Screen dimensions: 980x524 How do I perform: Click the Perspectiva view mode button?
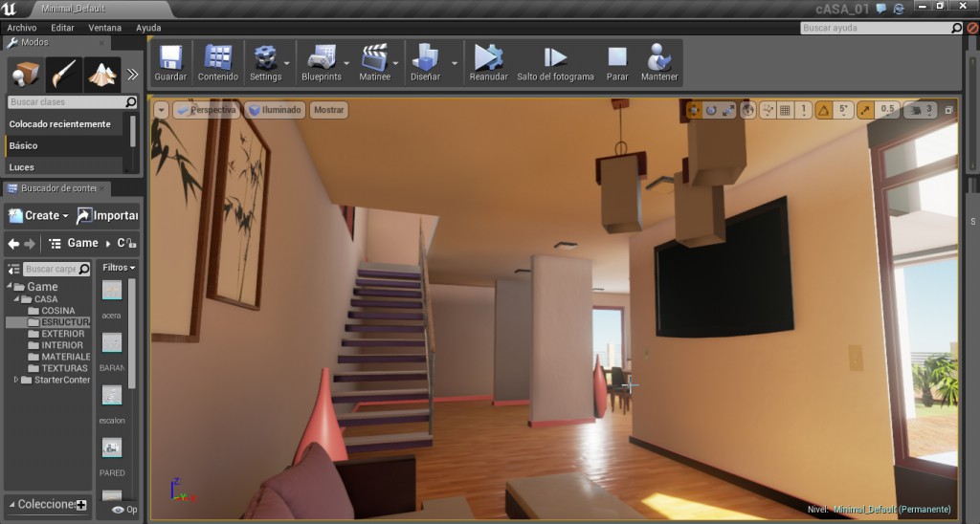[x=207, y=110]
